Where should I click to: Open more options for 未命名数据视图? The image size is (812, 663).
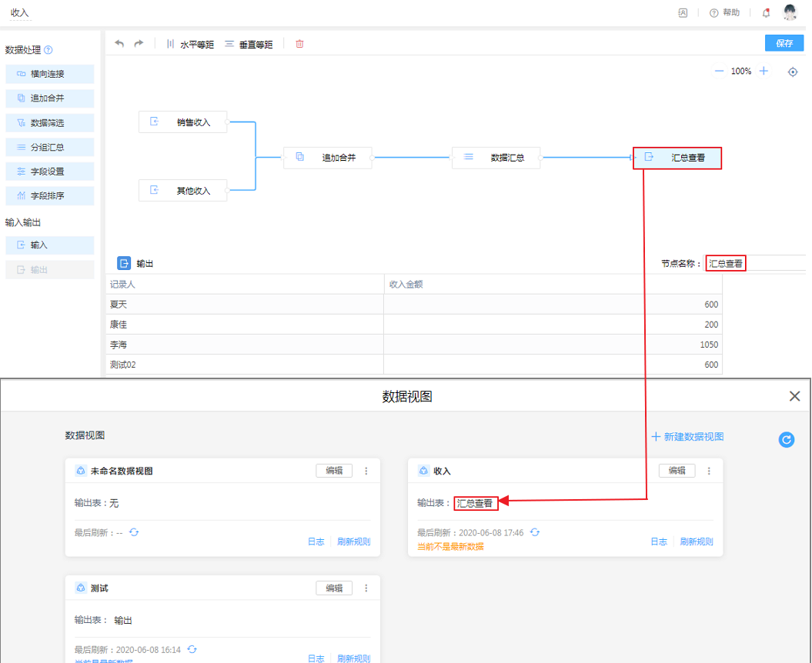point(366,471)
